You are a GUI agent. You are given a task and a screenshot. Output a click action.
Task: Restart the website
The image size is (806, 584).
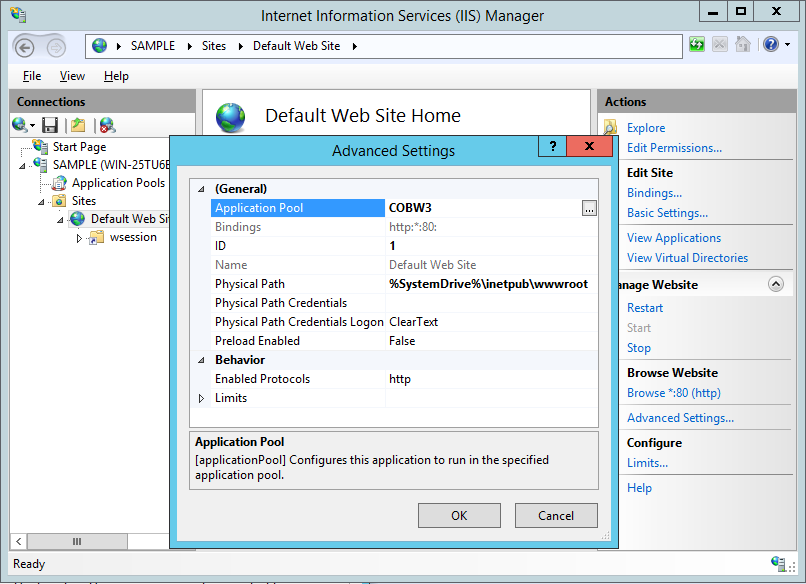coord(645,308)
